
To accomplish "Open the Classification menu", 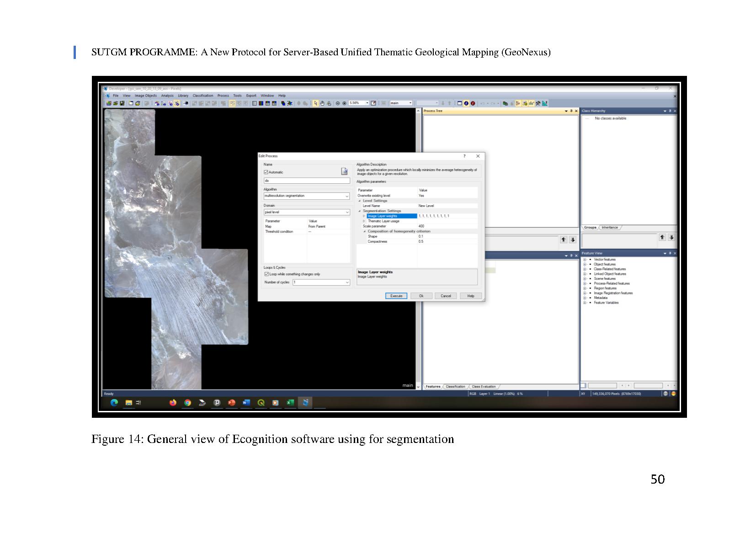I will click(x=202, y=96).
